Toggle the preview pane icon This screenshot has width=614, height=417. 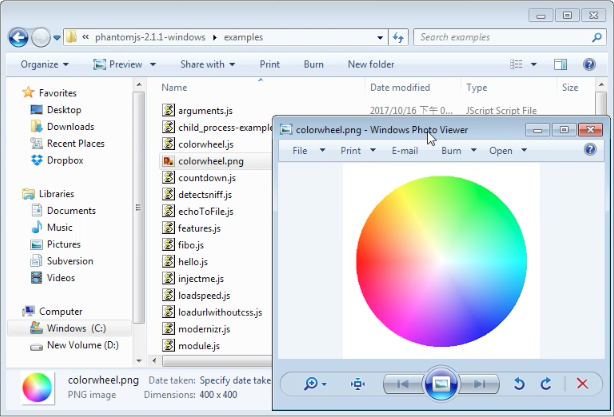pyautogui.click(x=560, y=64)
